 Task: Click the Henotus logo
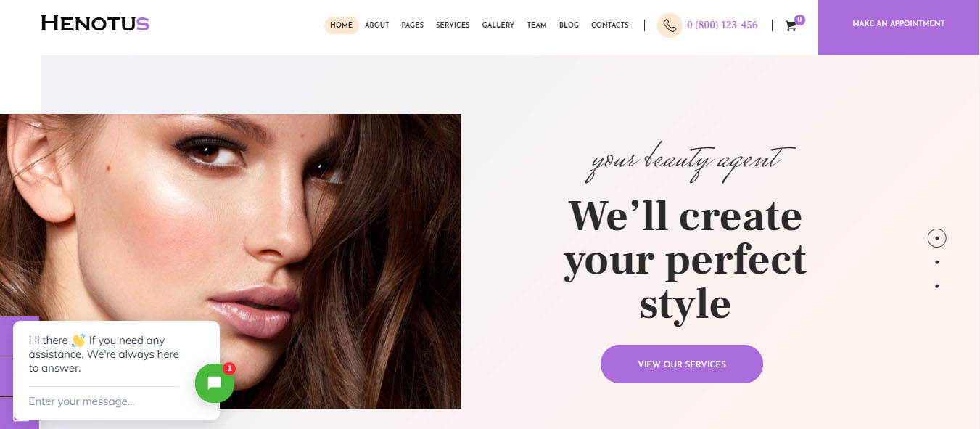point(95,24)
